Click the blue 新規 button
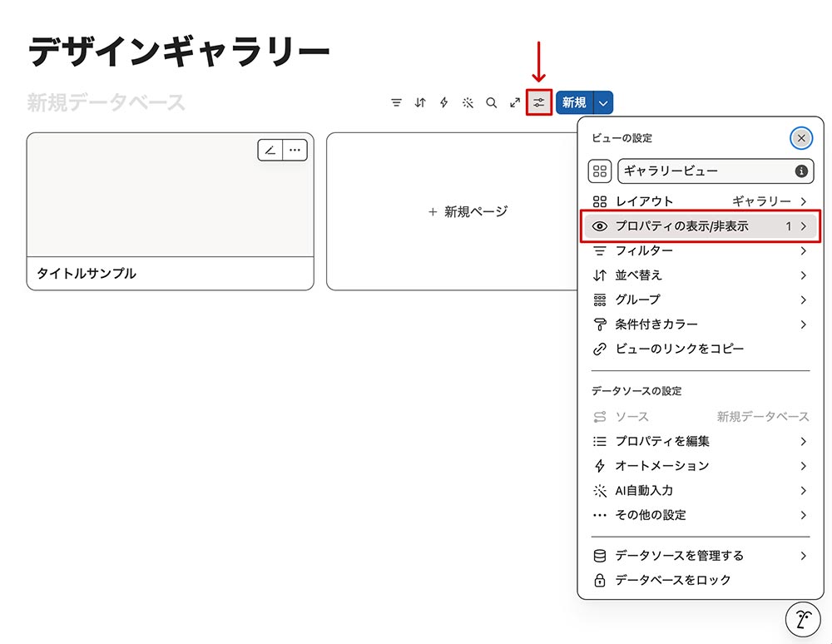Image resolution: width=832 pixels, height=644 pixels. (575, 102)
